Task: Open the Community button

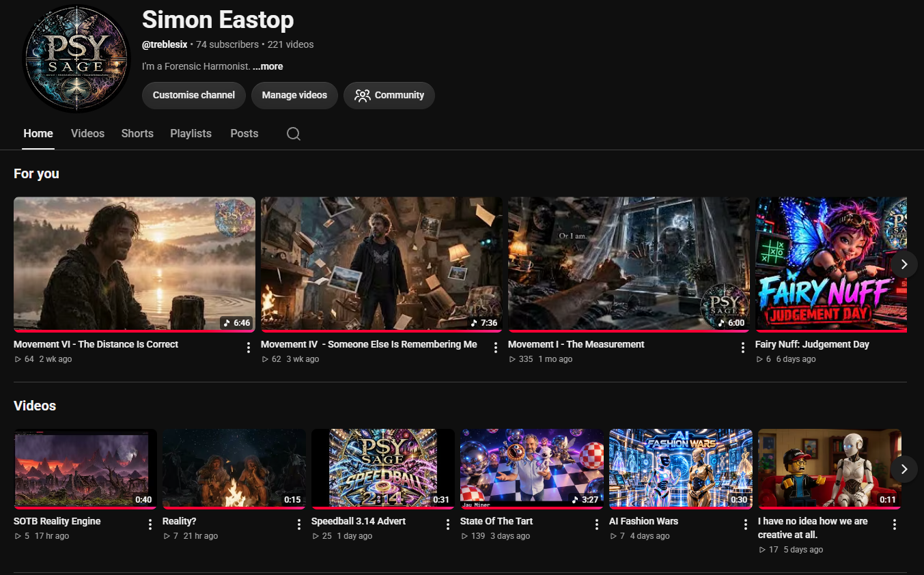Action: click(x=389, y=96)
